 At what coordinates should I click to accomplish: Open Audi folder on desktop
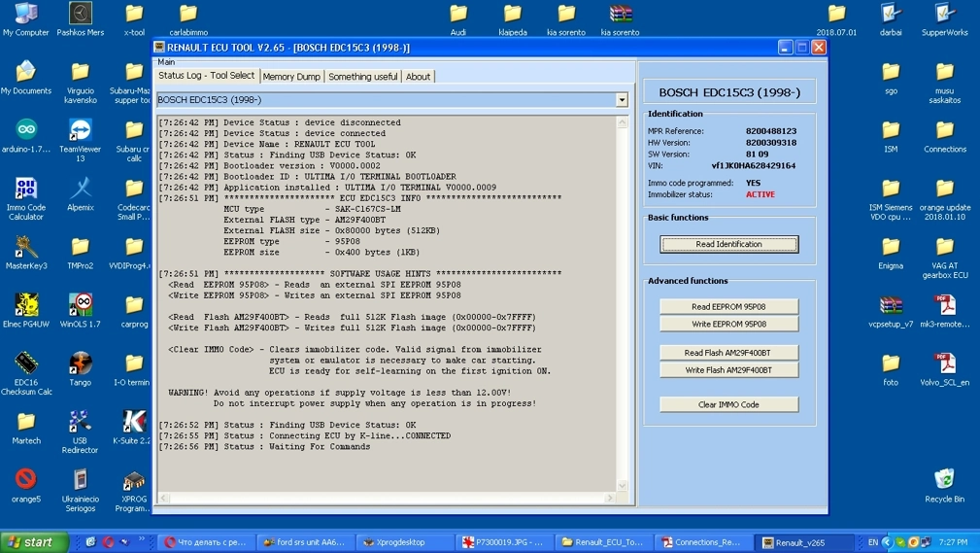coord(458,18)
